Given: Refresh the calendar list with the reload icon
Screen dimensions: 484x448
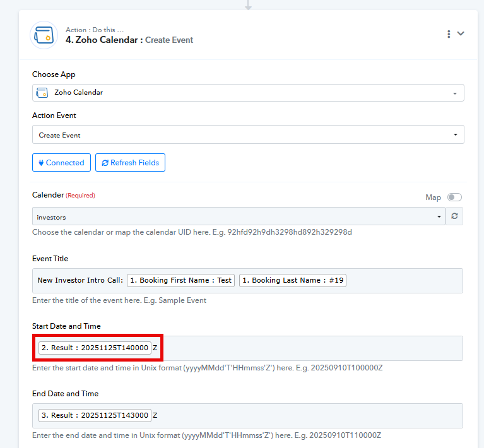Looking at the screenshot, I should tap(454, 217).
